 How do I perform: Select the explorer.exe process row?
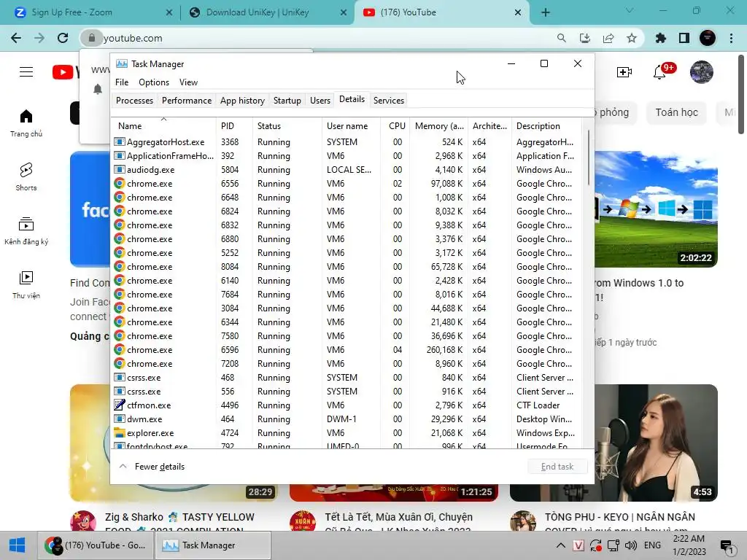347,433
